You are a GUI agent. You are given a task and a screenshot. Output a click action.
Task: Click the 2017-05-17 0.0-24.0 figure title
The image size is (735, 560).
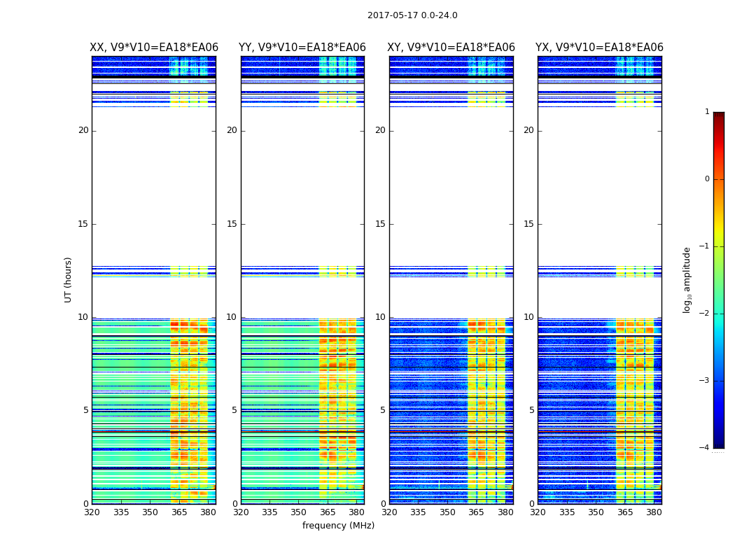[412, 15]
